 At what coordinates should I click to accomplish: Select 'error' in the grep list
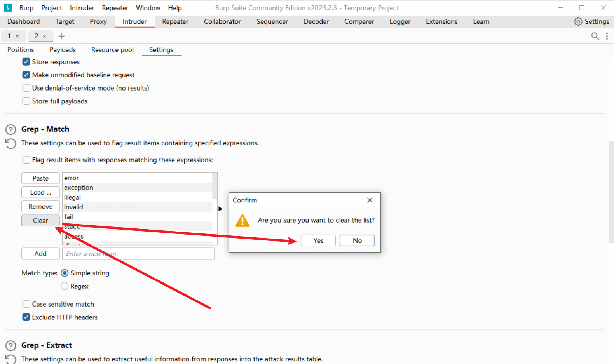click(137, 178)
